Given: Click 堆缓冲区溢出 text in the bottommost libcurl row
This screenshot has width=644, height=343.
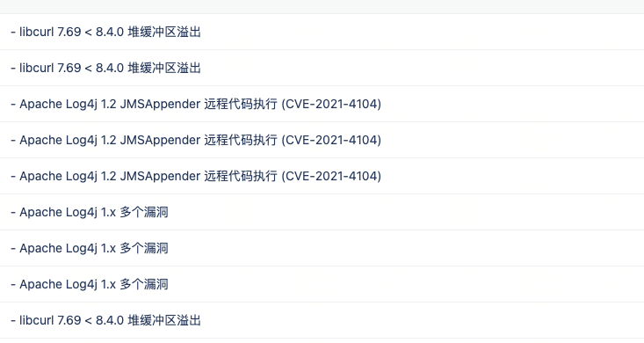Looking at the screenshot, I should 164,320.
